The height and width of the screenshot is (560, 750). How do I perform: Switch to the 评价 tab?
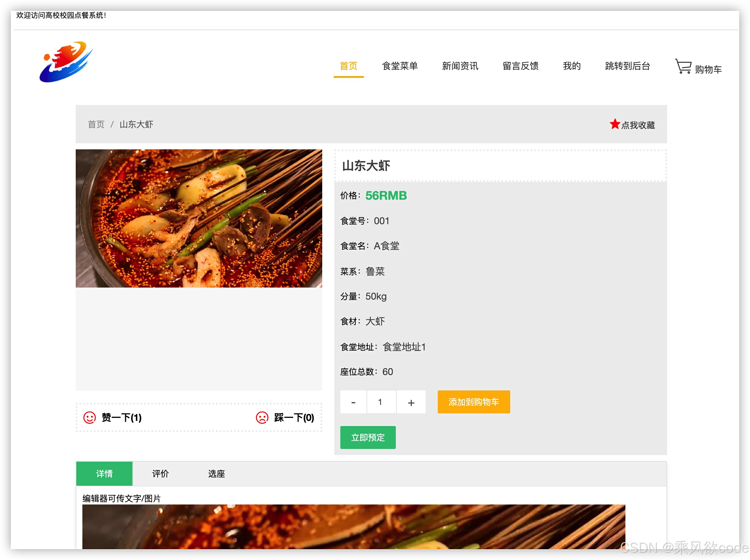click(160, 474)
